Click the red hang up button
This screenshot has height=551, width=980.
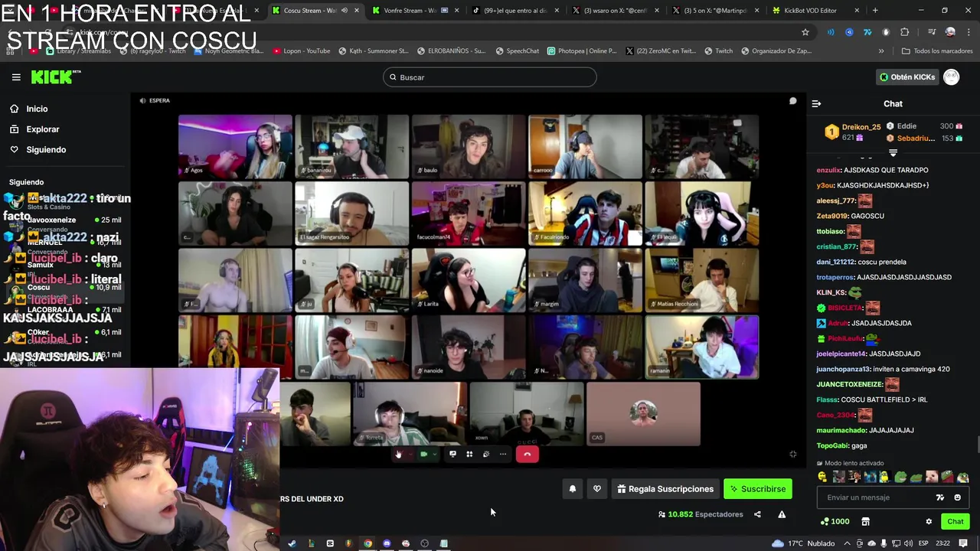coord(527,455)
